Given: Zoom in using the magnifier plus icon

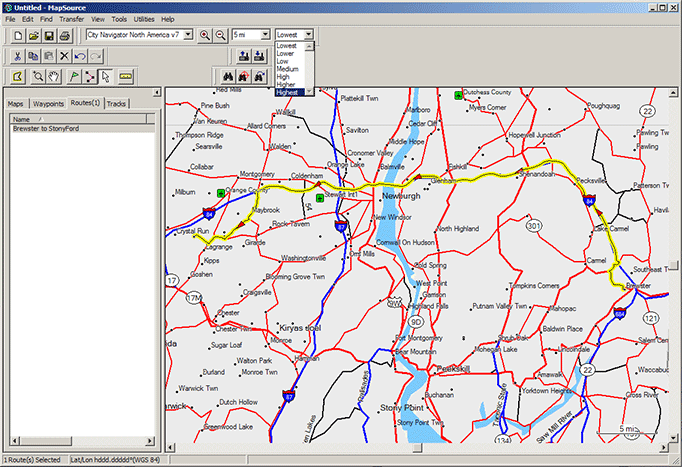Looking at the screenshot, I should coord(205,36).
